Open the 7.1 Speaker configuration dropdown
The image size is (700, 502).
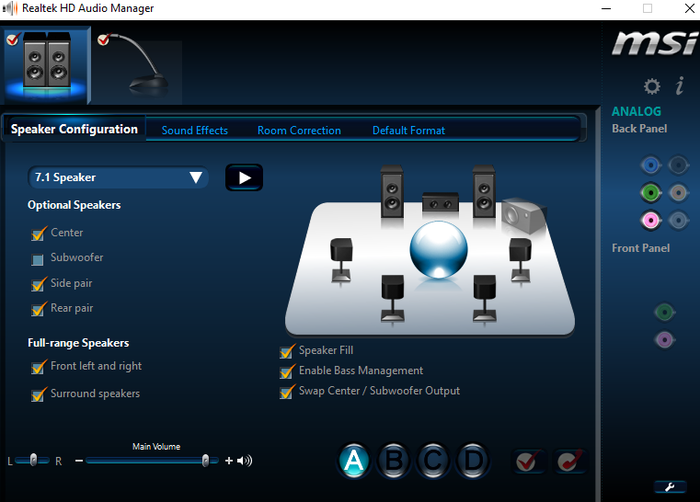pyautogui.click(x=118, y=178)
